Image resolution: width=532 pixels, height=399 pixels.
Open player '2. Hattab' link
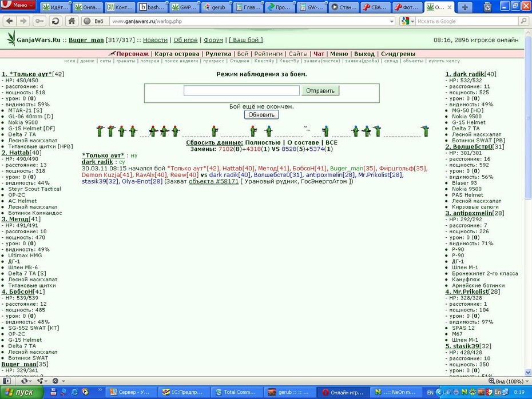point(15,153)
